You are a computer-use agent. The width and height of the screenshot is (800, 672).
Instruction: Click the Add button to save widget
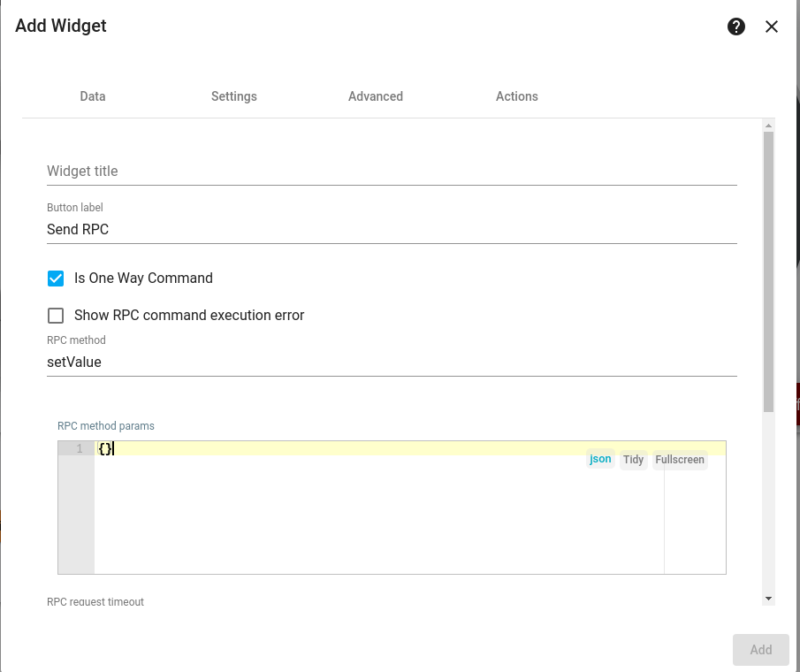coord(760,649)
